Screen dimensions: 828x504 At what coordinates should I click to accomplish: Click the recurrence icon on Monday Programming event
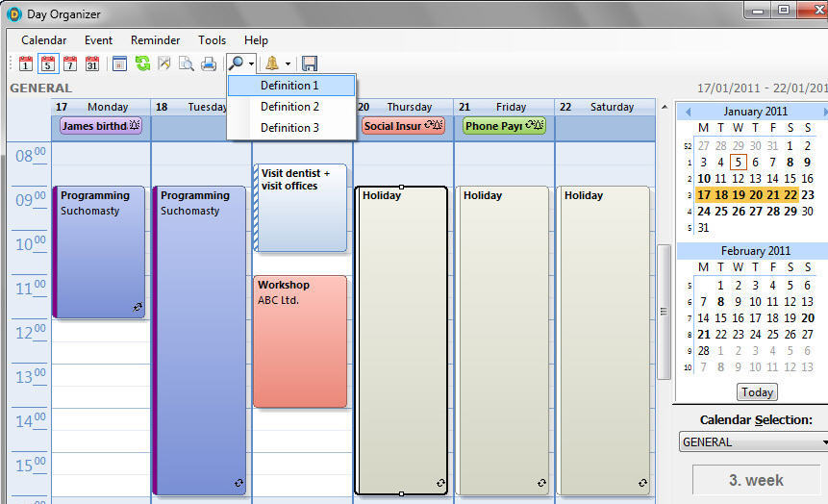click(x=138, y=307)
